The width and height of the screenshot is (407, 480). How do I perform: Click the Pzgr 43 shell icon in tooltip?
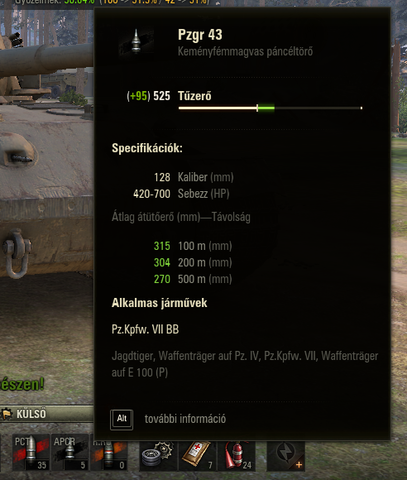pyautogui.click(x=136, y=41)
